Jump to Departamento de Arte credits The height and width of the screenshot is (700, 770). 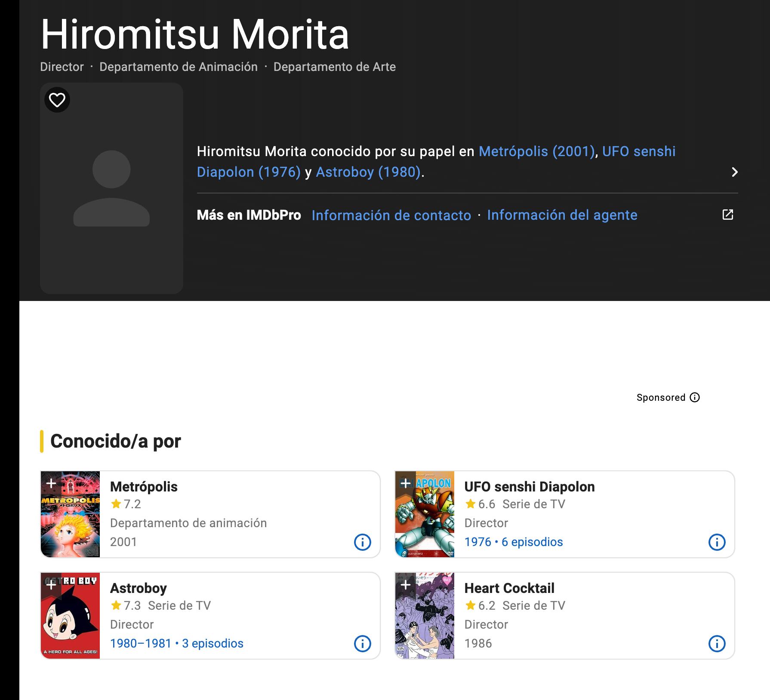pyautogui.click(x=335, y=67)
